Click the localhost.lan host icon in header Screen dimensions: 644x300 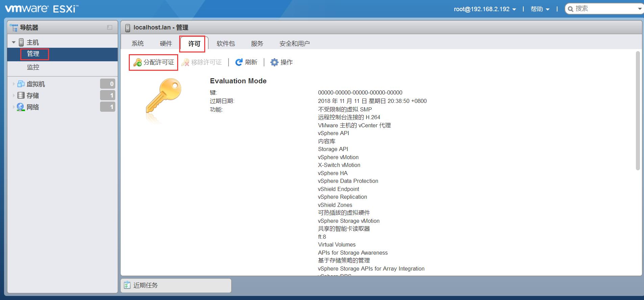tap(127, 28)
